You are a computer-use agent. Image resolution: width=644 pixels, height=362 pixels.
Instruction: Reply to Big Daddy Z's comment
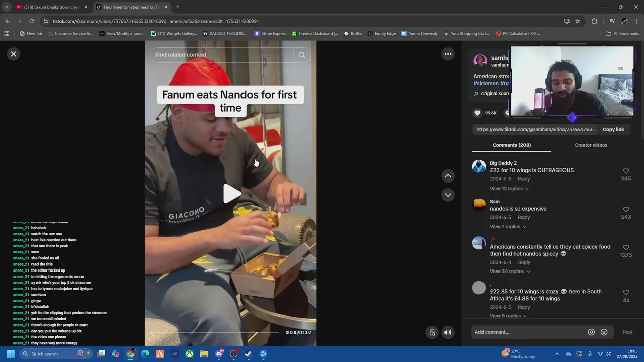point(524,179)
